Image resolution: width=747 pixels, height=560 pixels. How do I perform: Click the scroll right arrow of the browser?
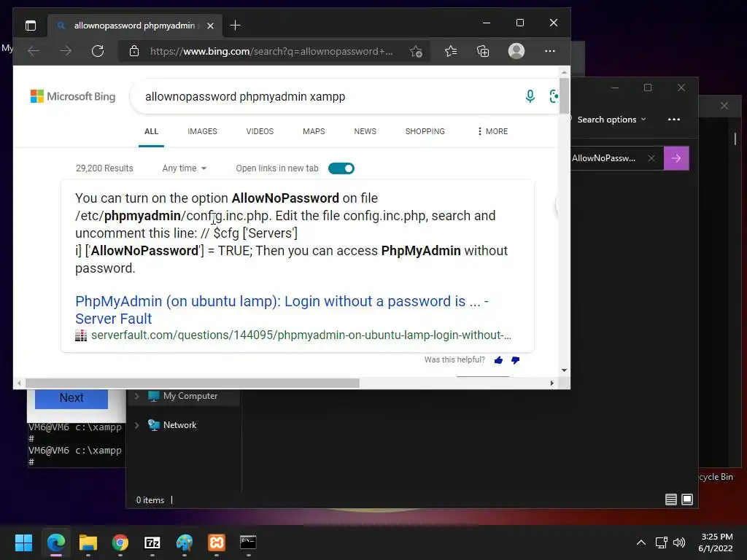551,384
